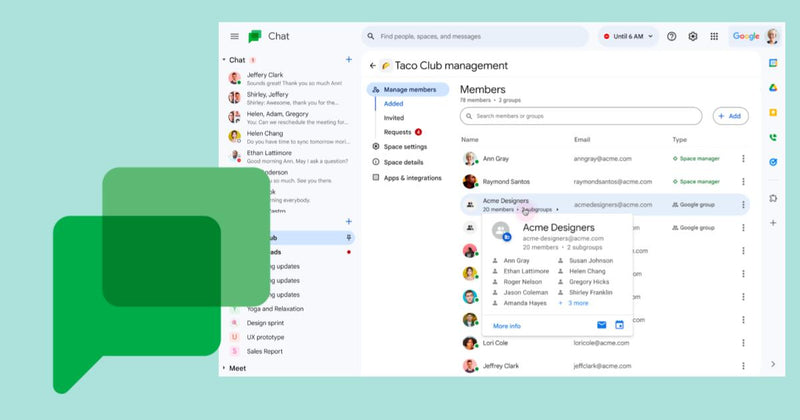
Task: Click the Type column header
Action: point(679,139)
